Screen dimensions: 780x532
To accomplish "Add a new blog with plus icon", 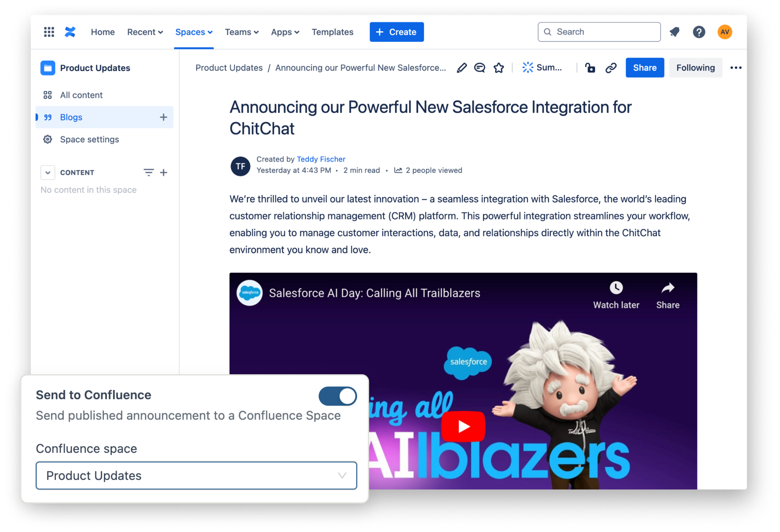I will click(x=163, y=117).
